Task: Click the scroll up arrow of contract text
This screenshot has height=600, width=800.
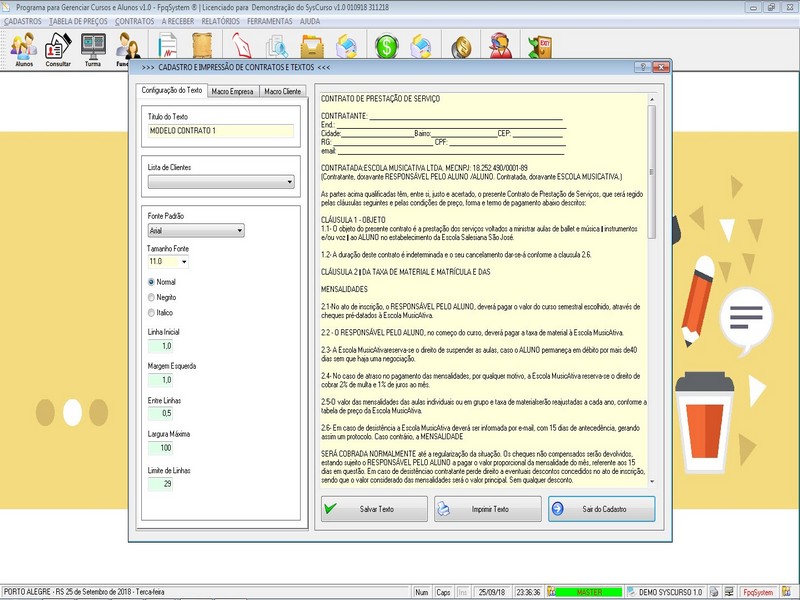Action: pyautogui.click(x=652, y=99)
